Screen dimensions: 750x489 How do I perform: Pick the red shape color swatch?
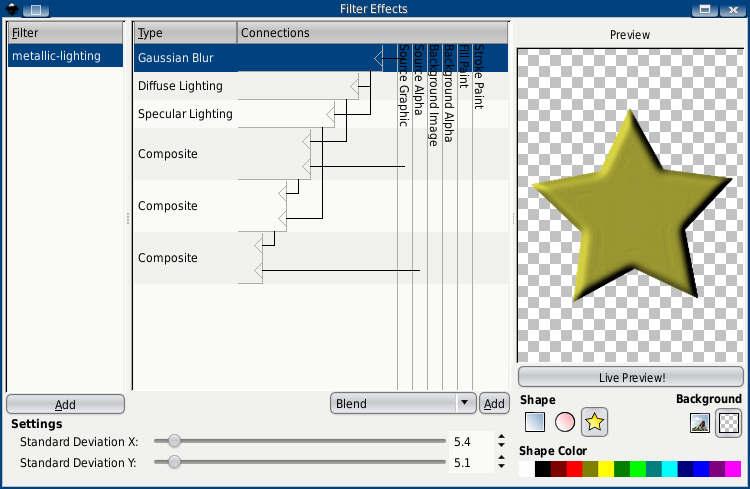point(575,469)
